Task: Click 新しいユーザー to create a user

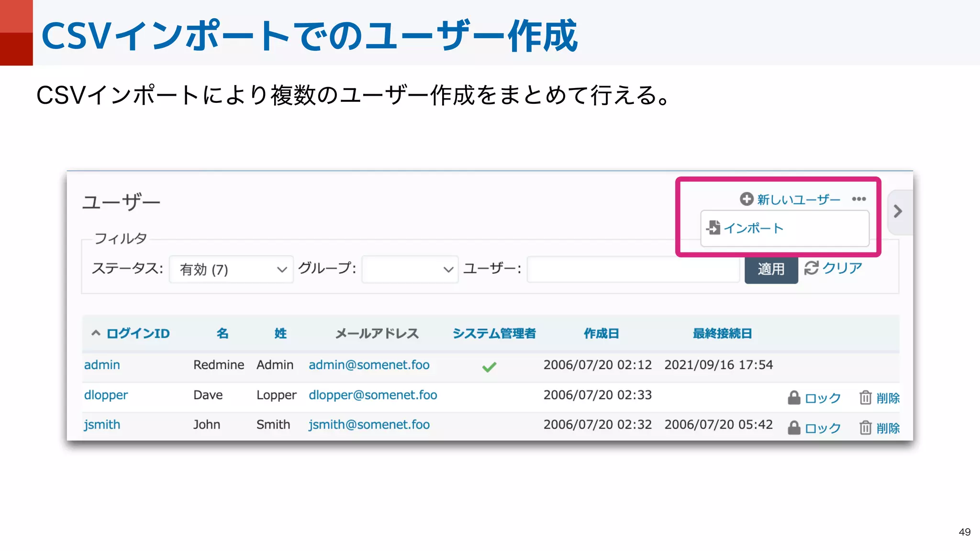Action: coord(799,199)
